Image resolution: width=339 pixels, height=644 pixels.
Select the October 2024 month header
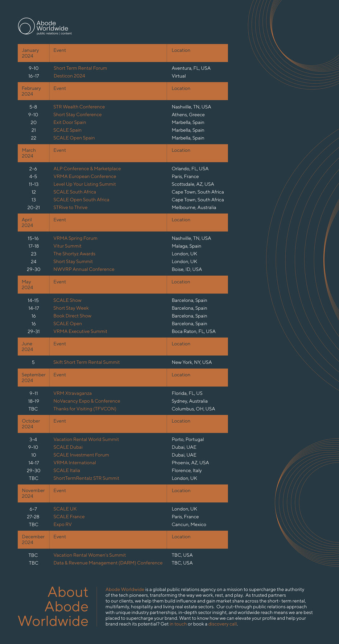click(31, 424)
